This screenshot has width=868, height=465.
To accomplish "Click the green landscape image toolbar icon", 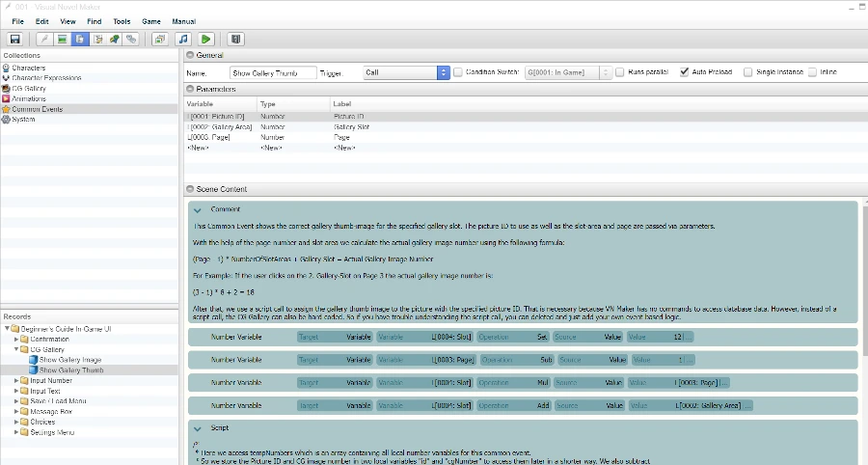I will [x=62, y=40].
